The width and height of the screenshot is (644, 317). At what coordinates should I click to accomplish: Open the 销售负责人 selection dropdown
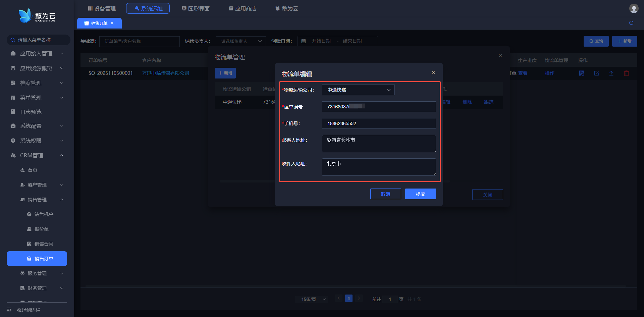coord(240,41)
